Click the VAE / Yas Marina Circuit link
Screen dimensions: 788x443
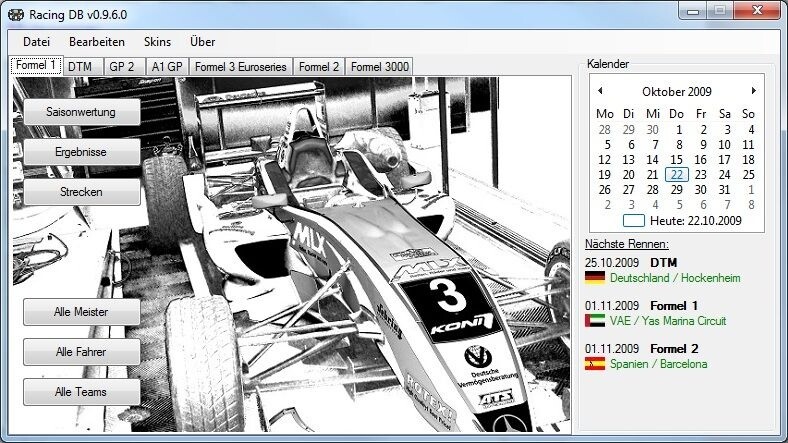pyautogui.click(x=668, y=320)
